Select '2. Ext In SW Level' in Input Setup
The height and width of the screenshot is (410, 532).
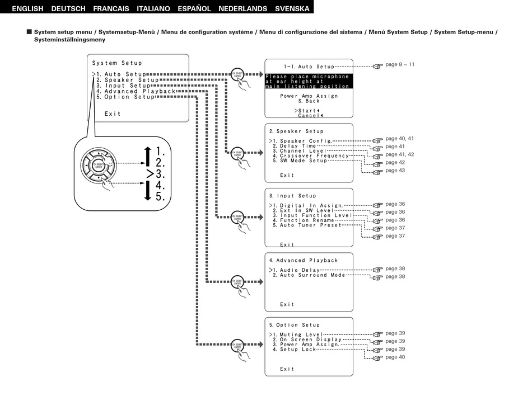click(304, 210)
